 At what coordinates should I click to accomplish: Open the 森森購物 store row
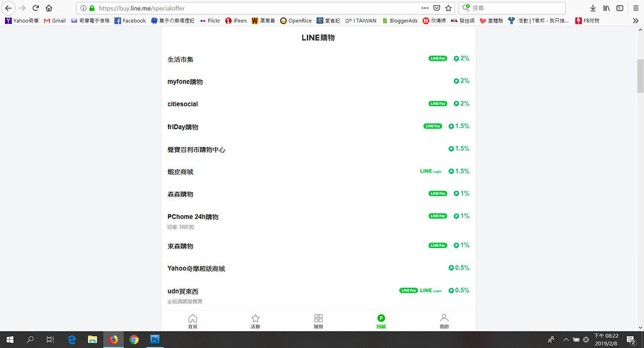pyautogui.click(x=318, y=193)
